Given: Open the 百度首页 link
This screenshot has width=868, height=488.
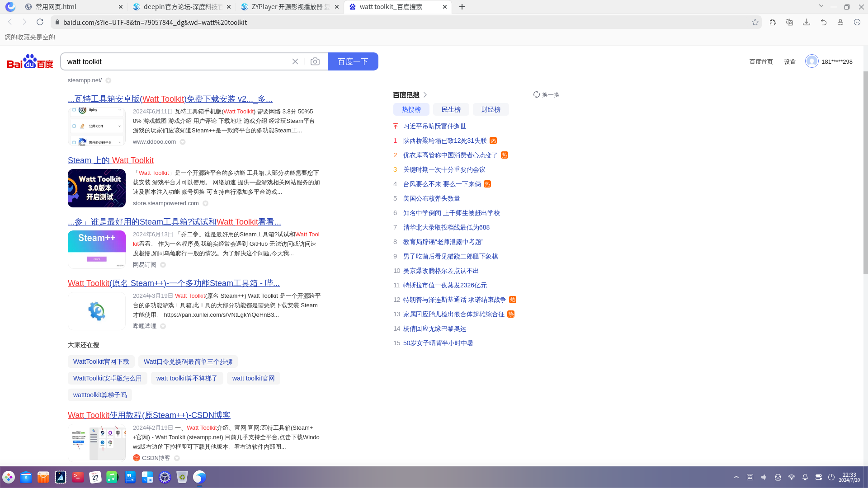Looking at the screenshot, I should pyautogui.click(x=761, y=62).
